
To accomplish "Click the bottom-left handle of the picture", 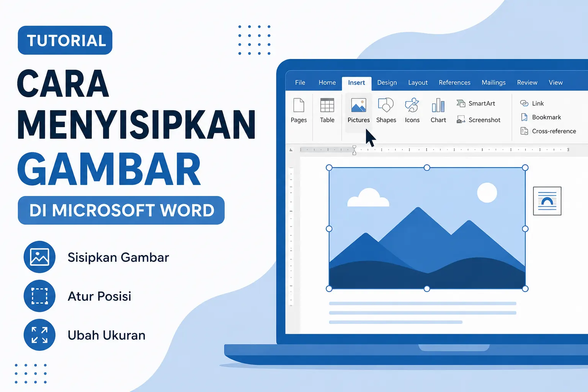I will coord(329,289).
